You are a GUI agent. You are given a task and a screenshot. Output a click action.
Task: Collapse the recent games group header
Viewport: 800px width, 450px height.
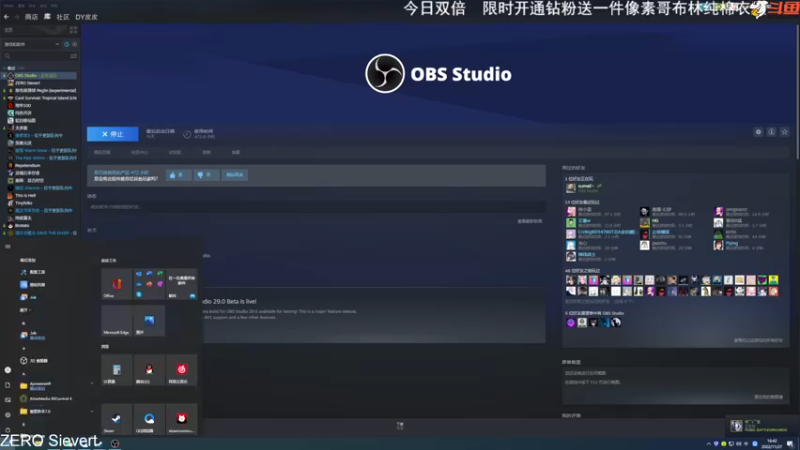point(11,68)
